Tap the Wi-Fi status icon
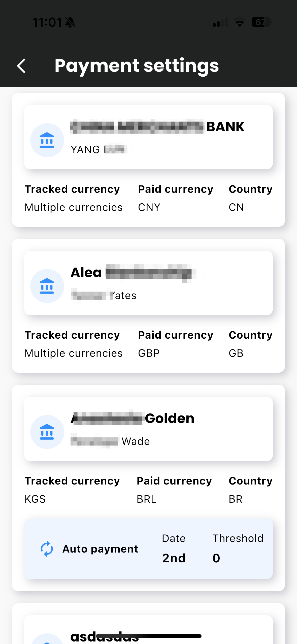Viewport: 297px width, 644px height. [240, 22]
